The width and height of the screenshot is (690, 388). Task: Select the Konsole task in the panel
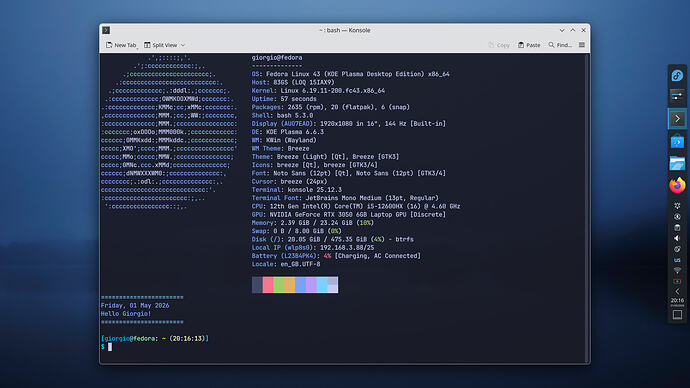(677, 119)
